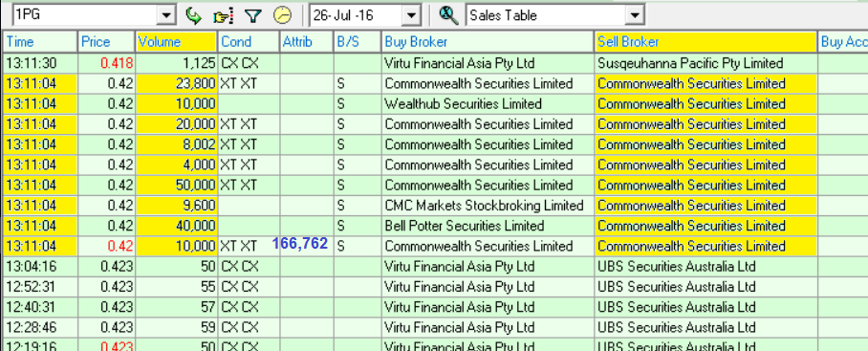This screenshot has width=868, height=351.
Task: Sort by the Volume column header
Action: pos(176,41)
